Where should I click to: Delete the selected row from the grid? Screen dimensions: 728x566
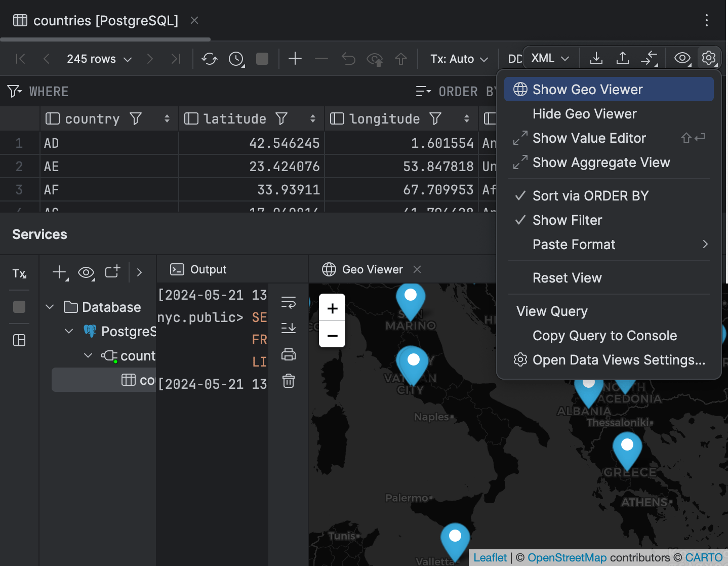(321, 59)
